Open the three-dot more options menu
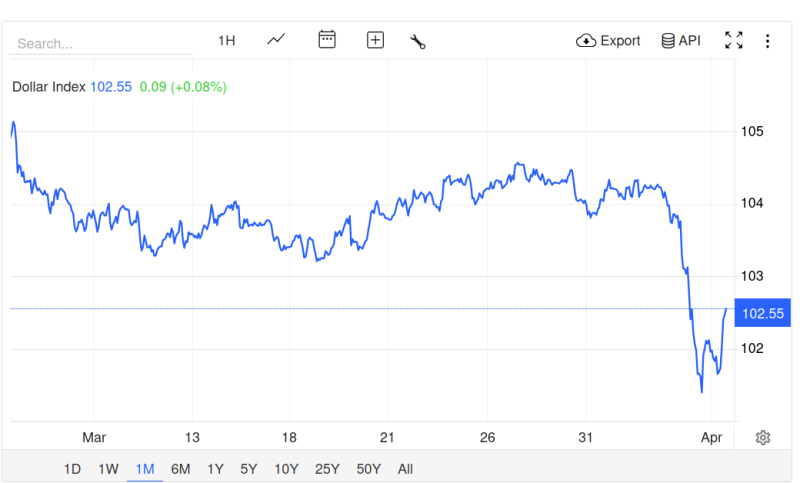The image size is (800, 483). (x=767, y=41)
